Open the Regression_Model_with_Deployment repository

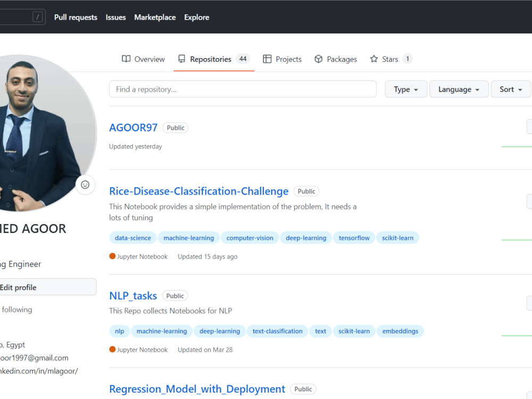(197, 389)
